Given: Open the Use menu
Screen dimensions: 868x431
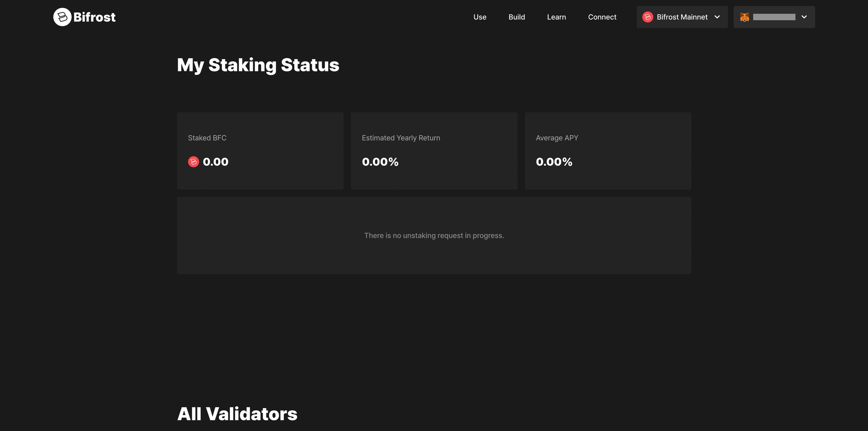Looking at the screenshot, I should tap(480, 17).
